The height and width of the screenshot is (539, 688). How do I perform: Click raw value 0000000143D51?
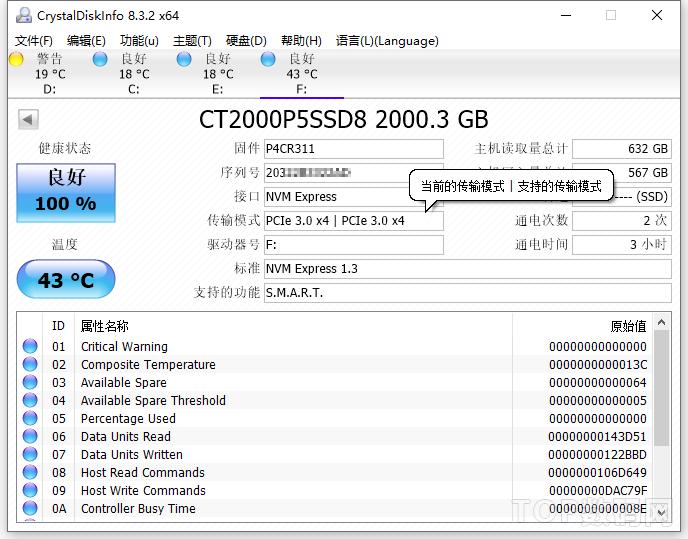tap(597, 437)
